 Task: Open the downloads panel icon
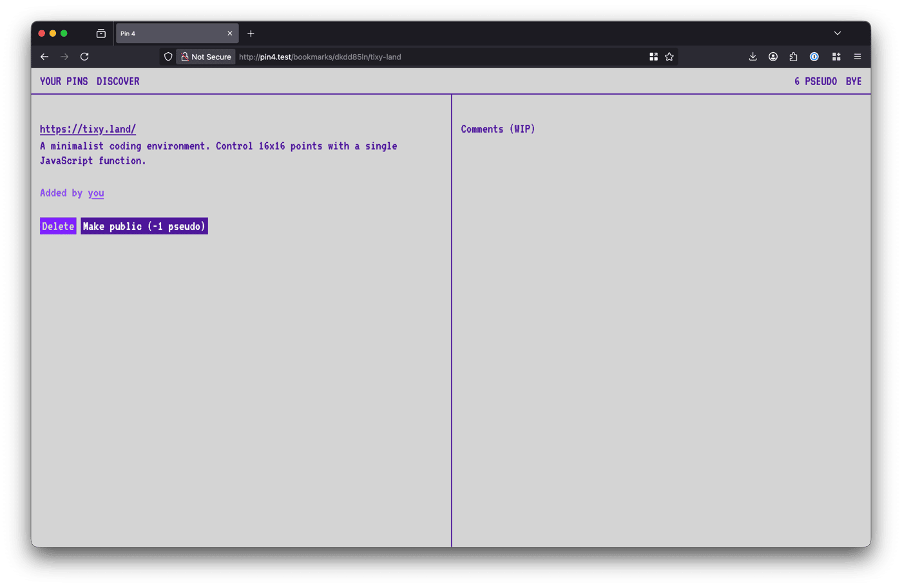tap(753, 57)
